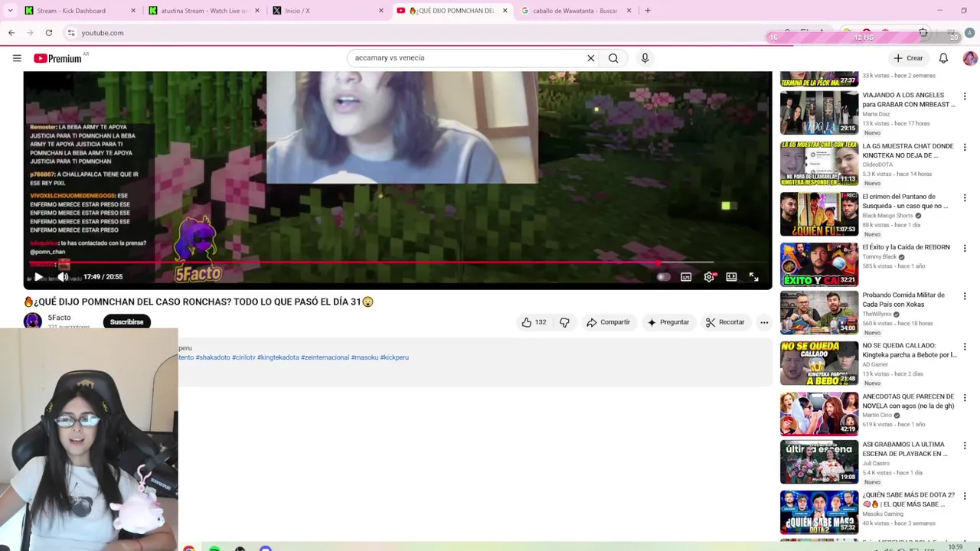This screenshot has width=980, height=551.
Task: Open options for La G5 Muestra Chat video
Action: click(x=965, y=147)
